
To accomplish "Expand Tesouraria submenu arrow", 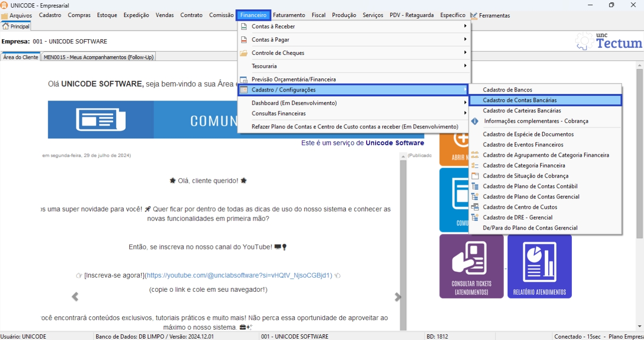I will coord(465,66).
